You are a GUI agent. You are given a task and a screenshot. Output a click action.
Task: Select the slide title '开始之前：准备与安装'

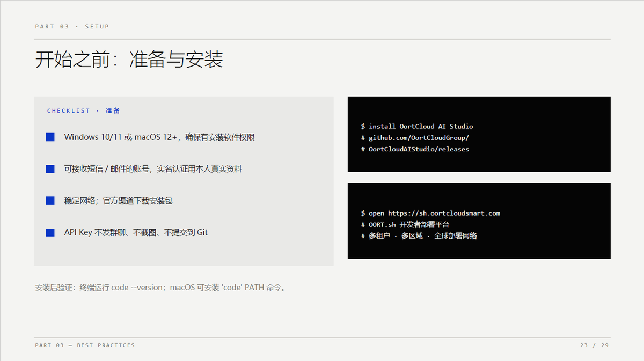tap(129, 60)
